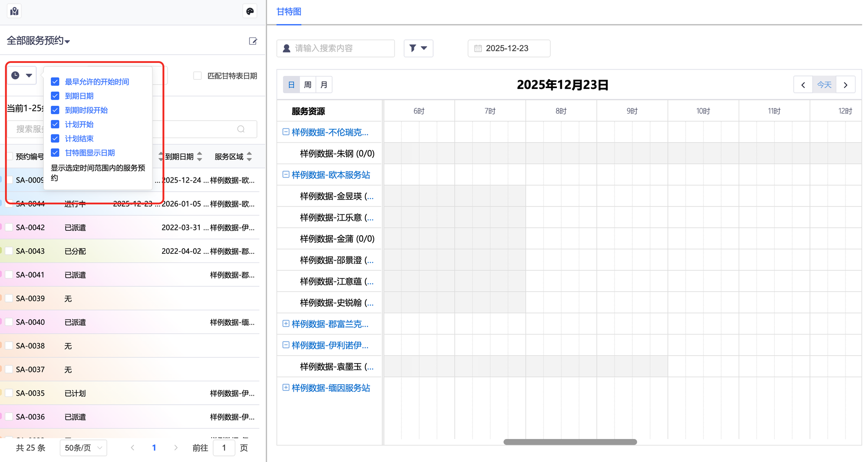Go to next day with right arrow
The image size is (868, 462).
845,85
